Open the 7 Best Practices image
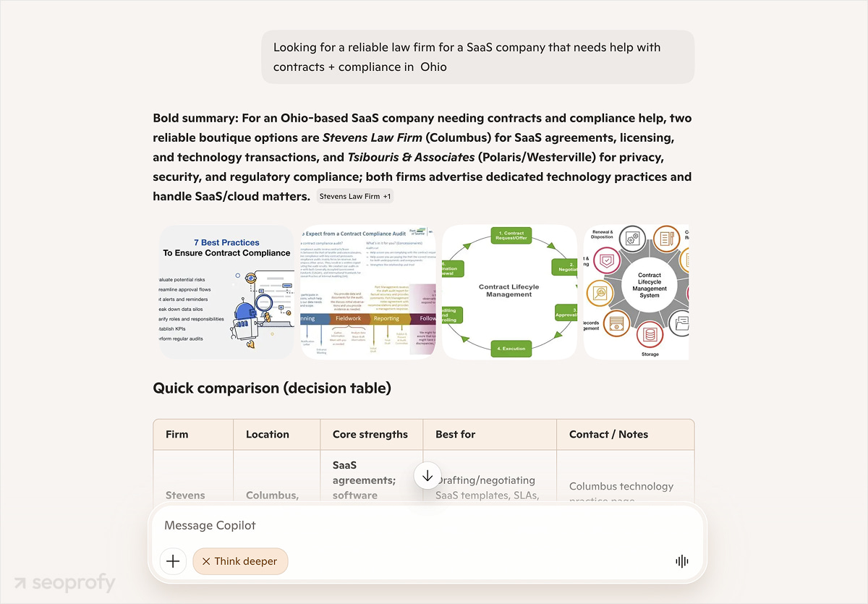The image size is (868, 604). pos(226,292)
